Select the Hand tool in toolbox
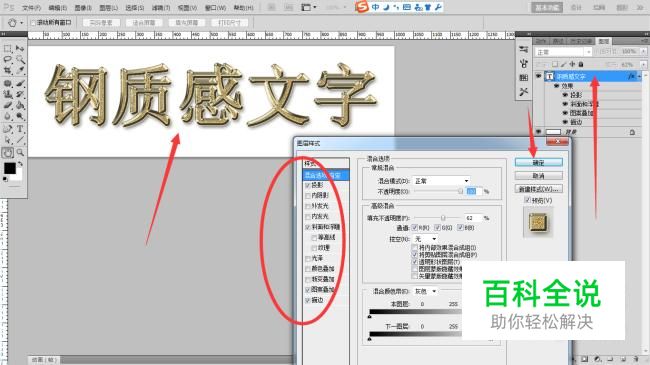650x365 pixels. click(7, 153)
